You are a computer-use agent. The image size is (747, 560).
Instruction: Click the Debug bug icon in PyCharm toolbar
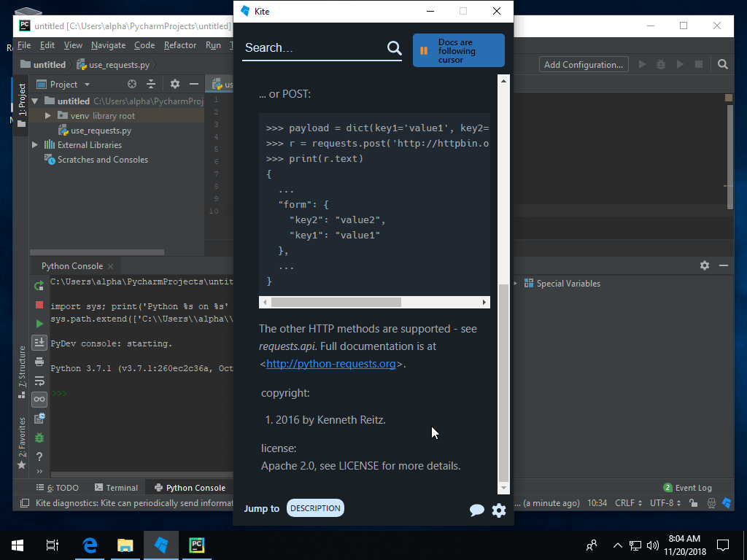click(x=661, y=64)
